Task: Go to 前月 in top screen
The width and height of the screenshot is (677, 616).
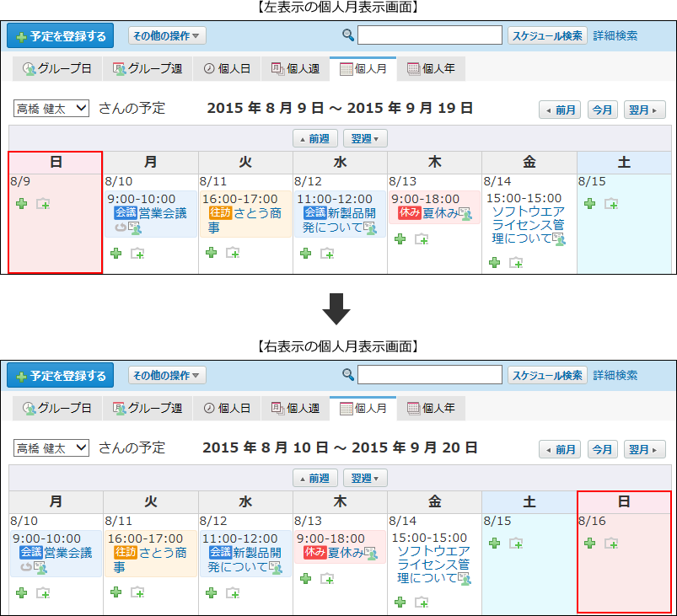Action: tap(560, 110)
